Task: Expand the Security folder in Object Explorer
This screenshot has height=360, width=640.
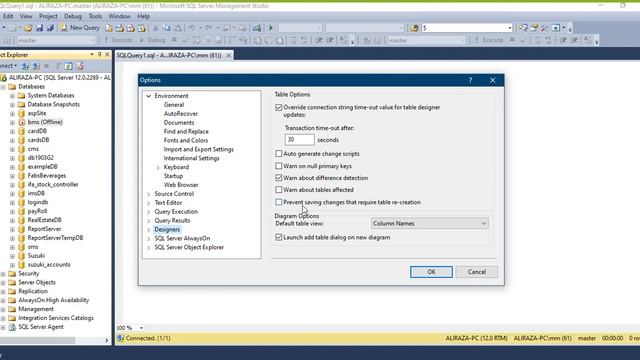Action: pos(3,273)
